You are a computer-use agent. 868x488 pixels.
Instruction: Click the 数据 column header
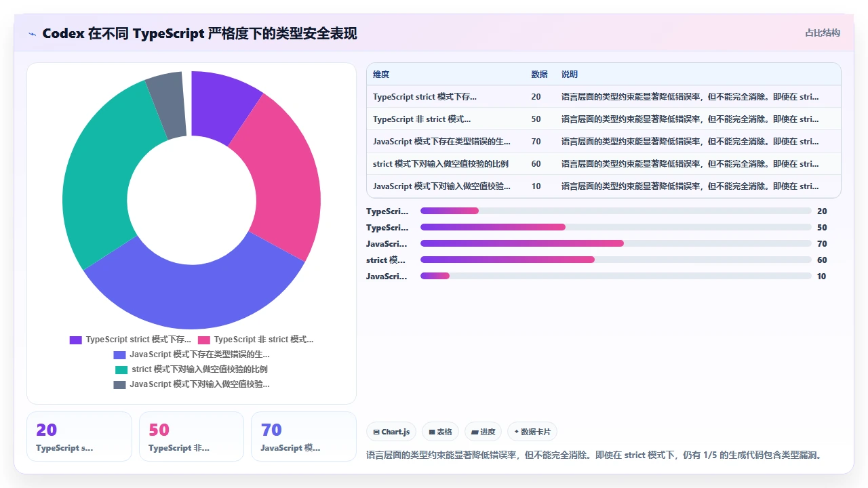tap(540, 75)
